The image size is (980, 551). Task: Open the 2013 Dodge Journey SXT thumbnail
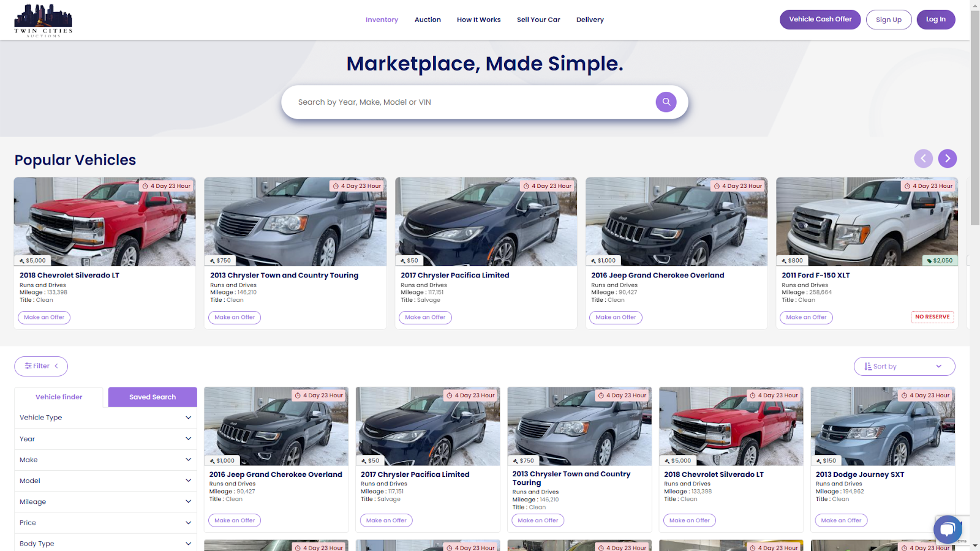coord(882,426)
